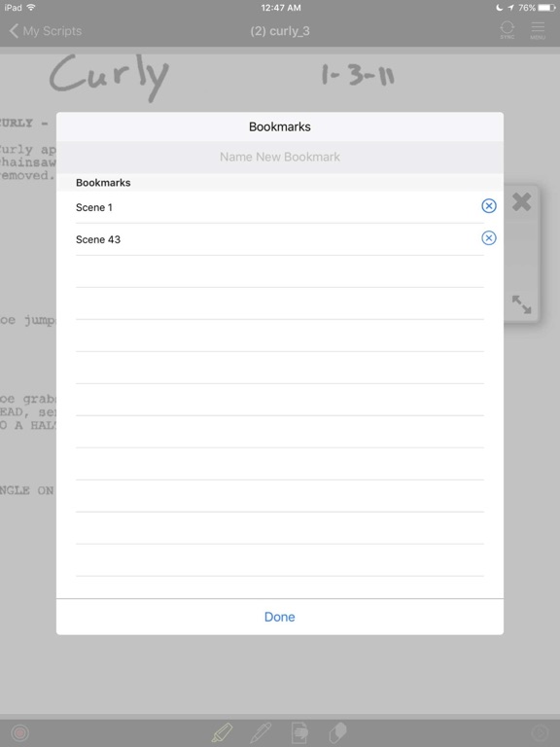560x747 pixels.
Task: Open the Scene 1 bookmark
Action: (x=280, y=207)
